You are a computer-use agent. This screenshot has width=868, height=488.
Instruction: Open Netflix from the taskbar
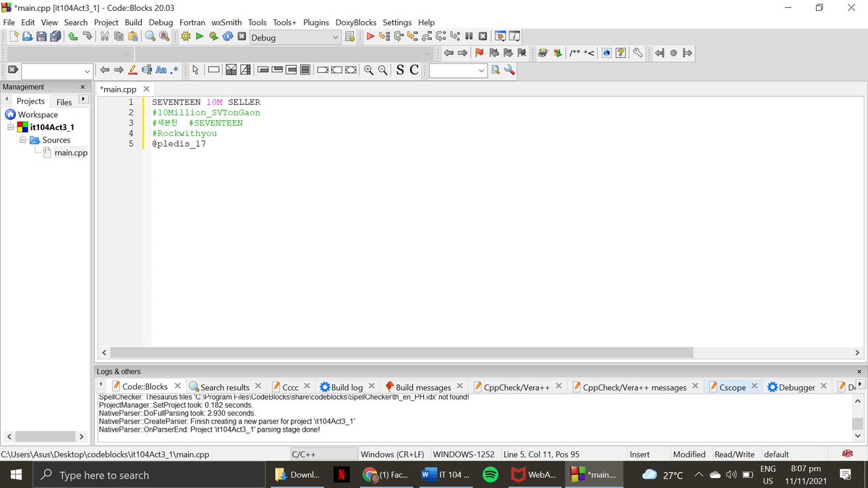[x=341, y=475]
